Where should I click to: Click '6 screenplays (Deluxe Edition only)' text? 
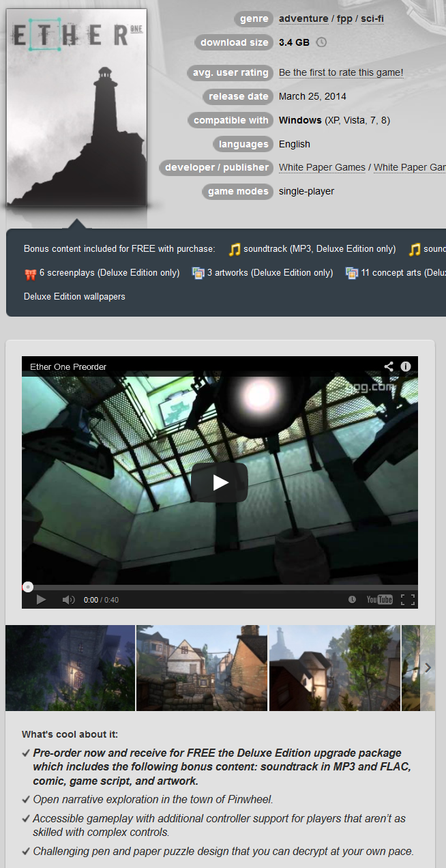[109, 273]
